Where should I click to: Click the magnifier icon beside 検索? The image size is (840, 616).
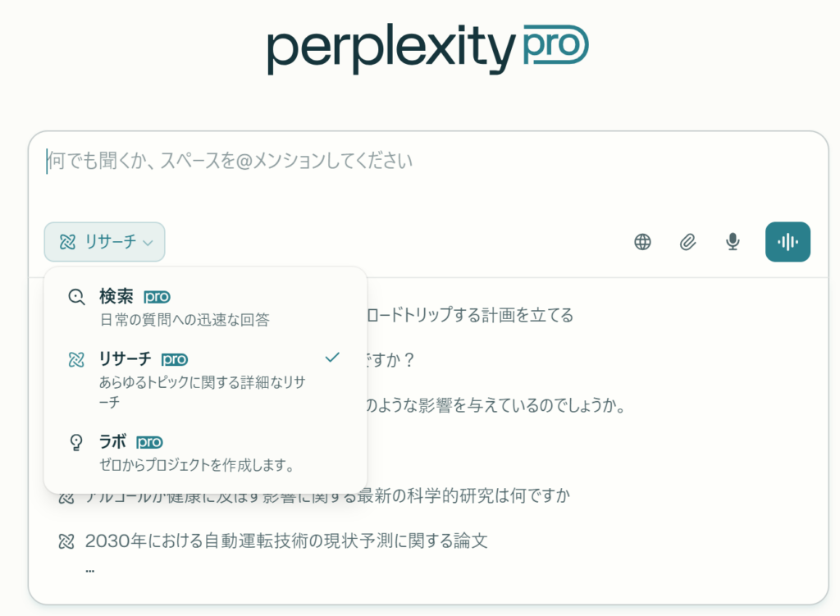click(x=76, y=297)
